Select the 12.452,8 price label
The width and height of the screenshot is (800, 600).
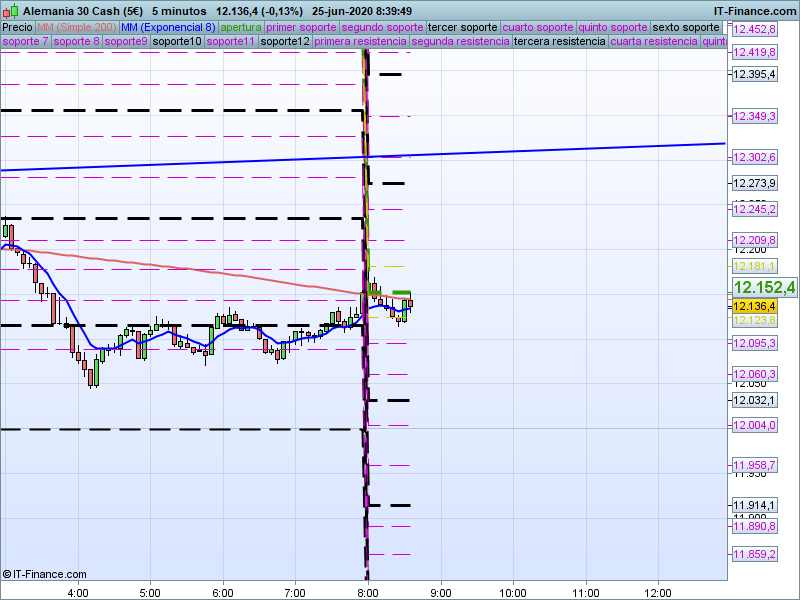tap(754, 29)
